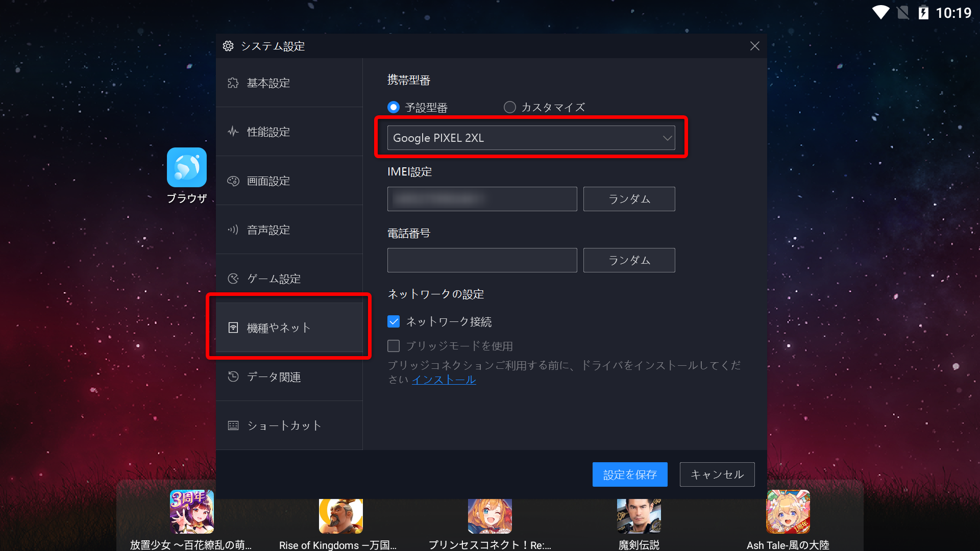
Task: Launch Ash Tale game icon
Action: pos(788,512)
